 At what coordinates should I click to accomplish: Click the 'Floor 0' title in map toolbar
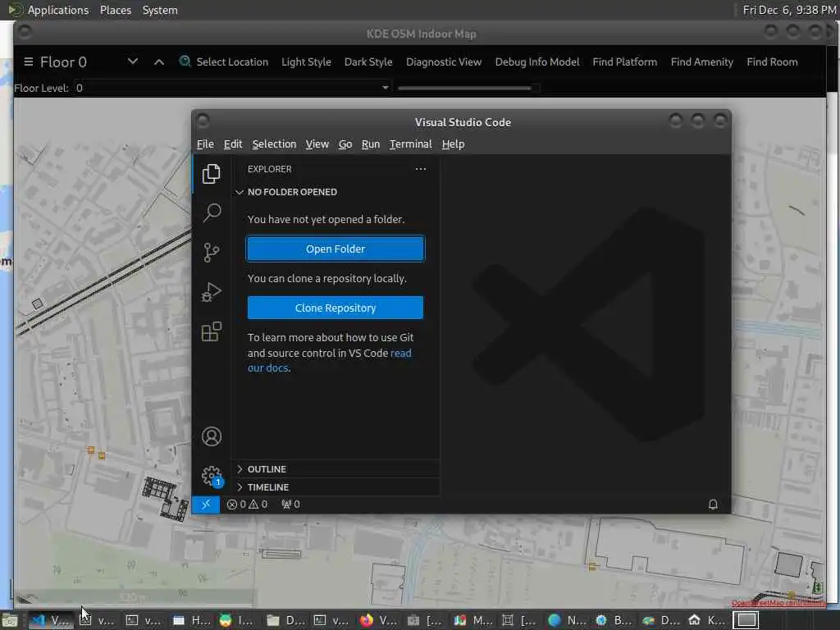63,62
